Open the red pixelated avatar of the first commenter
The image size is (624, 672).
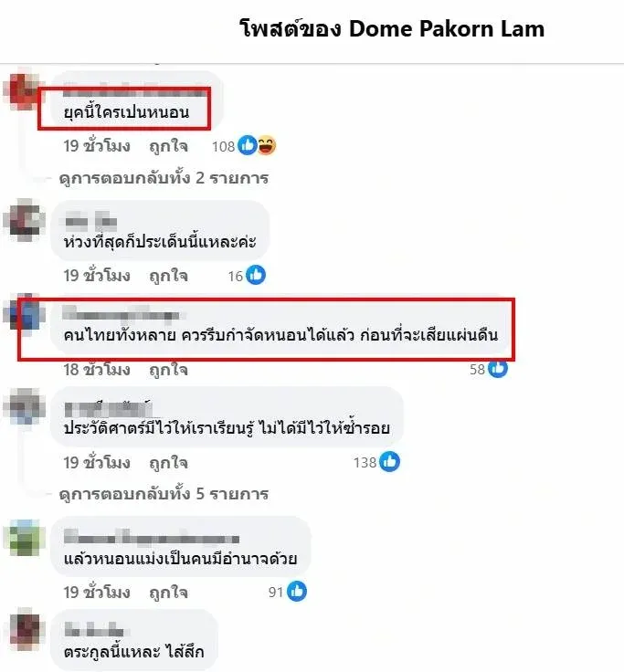pyautogui.click(x=23, y=91)
